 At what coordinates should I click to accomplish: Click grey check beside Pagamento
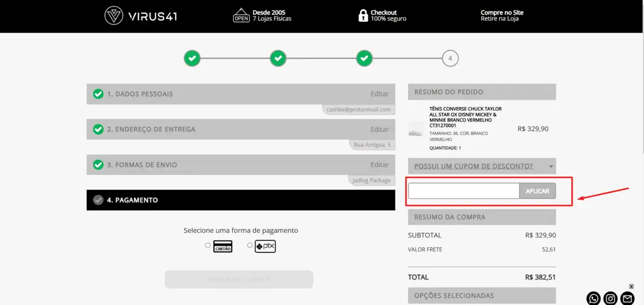pyautogui.click(x=98, y=200)
